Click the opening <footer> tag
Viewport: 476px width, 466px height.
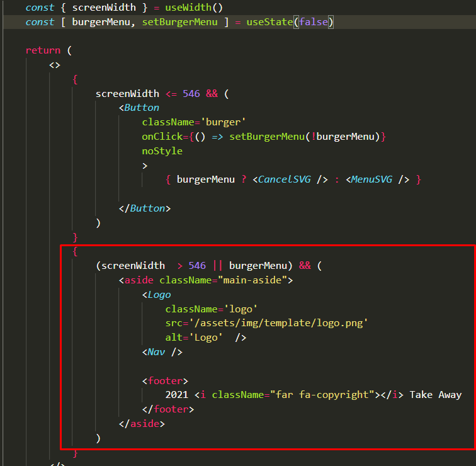tap(165, 381)
